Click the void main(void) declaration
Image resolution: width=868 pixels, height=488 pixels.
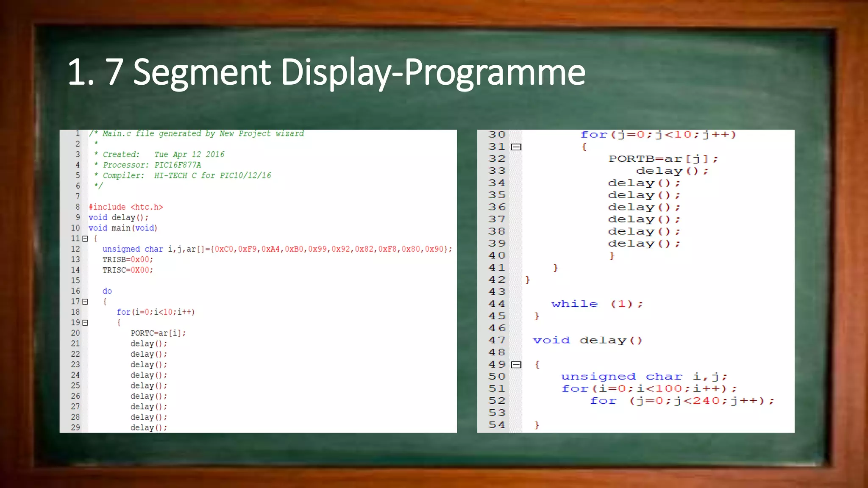123,228
